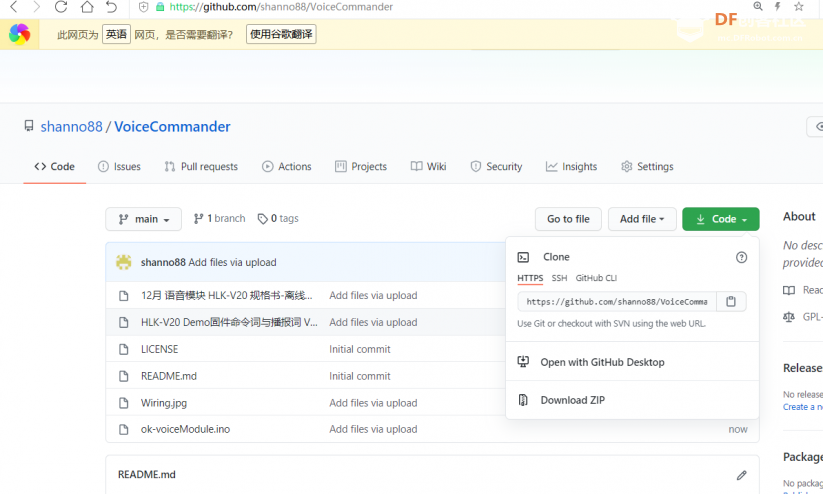Click the clone URL text field
The height and width of the screenshot is (494, 823).
(x=617, y=301)
